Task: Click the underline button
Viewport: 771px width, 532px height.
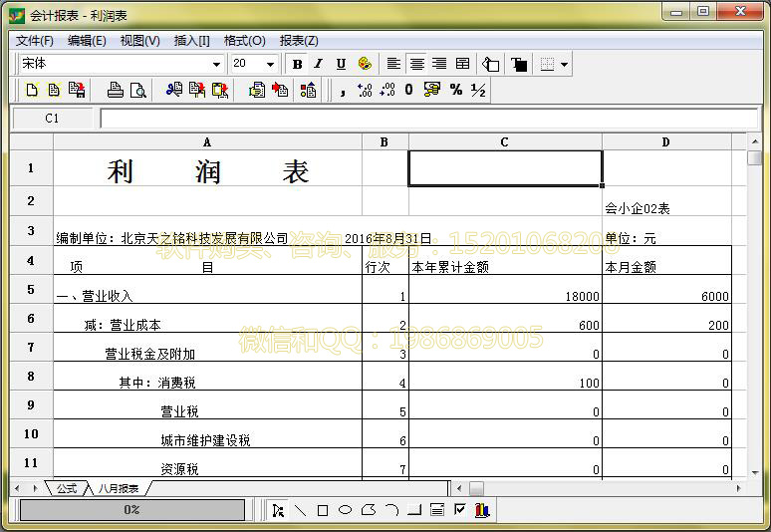Action: point(341,64)
